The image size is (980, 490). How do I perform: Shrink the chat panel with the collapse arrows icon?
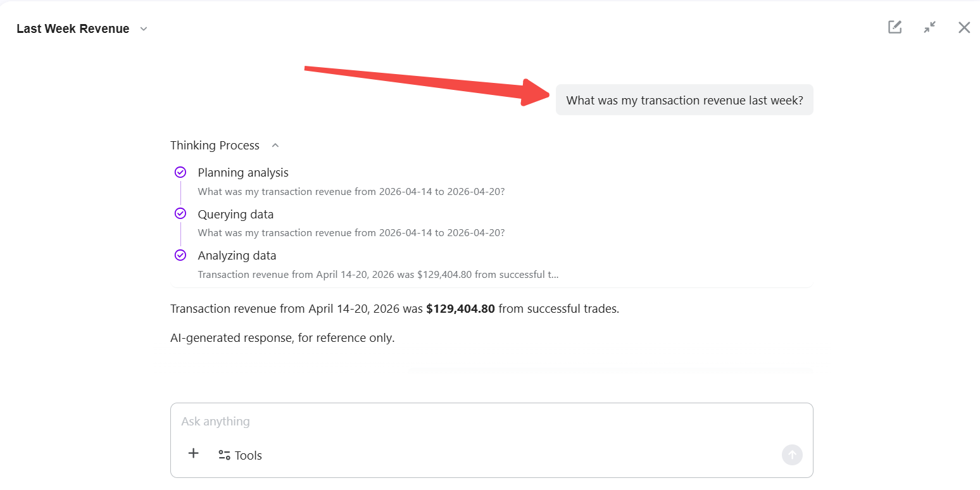[929, 27]
